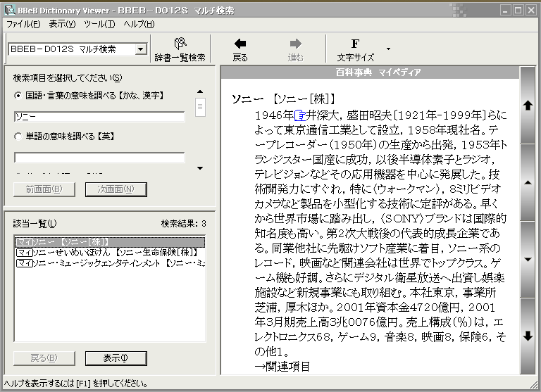Viewport: 541px width, 392px height.
Task: Click the empty English word search field
Action: (x=99, y=158)
